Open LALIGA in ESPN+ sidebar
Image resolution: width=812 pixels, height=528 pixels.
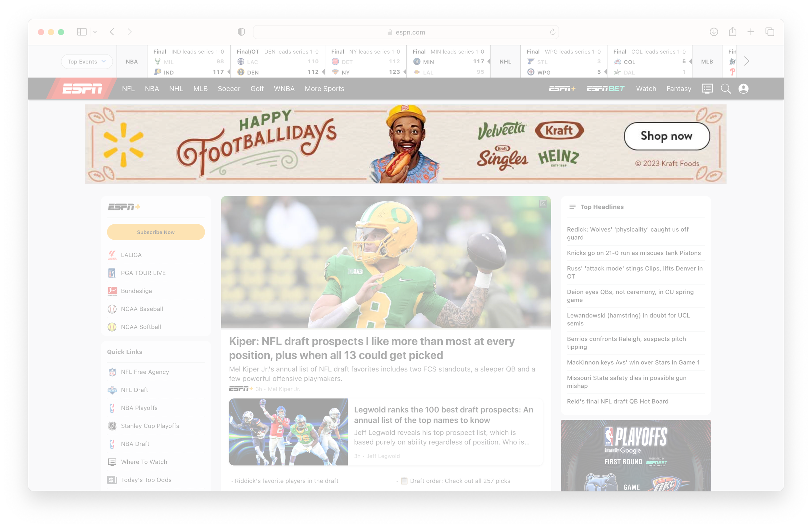[x=156, y=255]
